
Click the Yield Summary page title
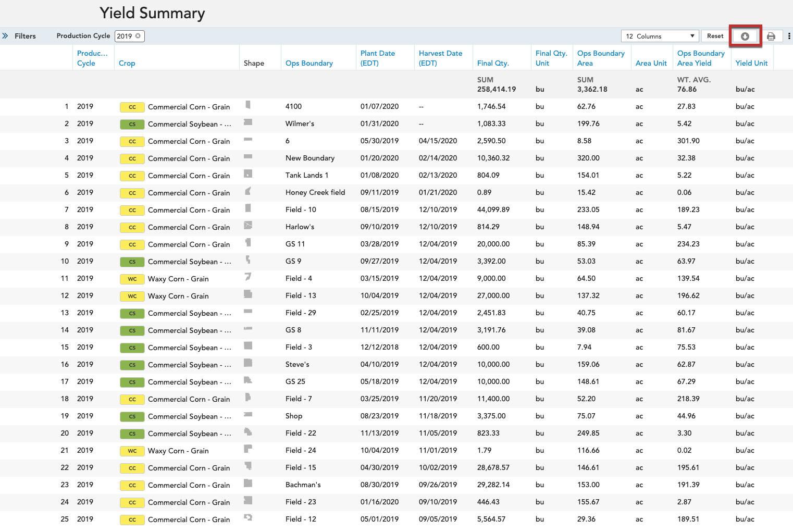[x=152, y=13]
